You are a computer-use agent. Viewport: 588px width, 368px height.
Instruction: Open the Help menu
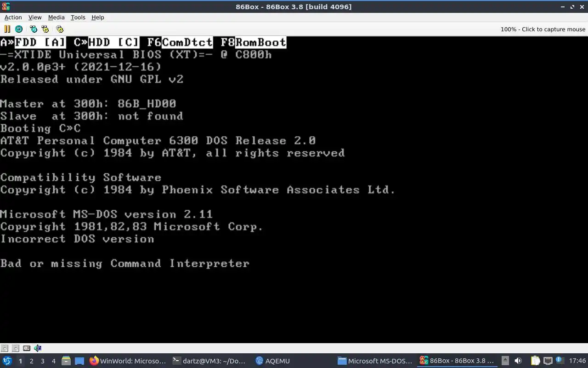pyautogui.click(x=98, y=17)
